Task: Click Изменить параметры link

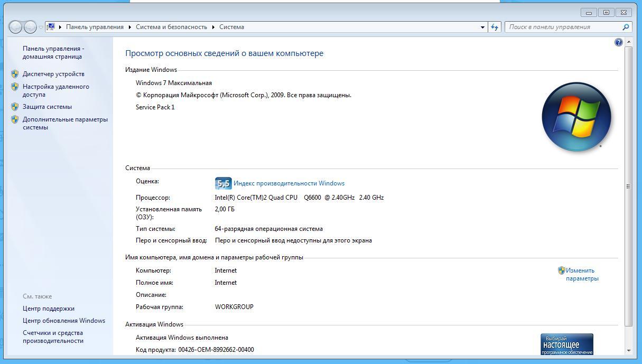Action: tap(582, 274)
